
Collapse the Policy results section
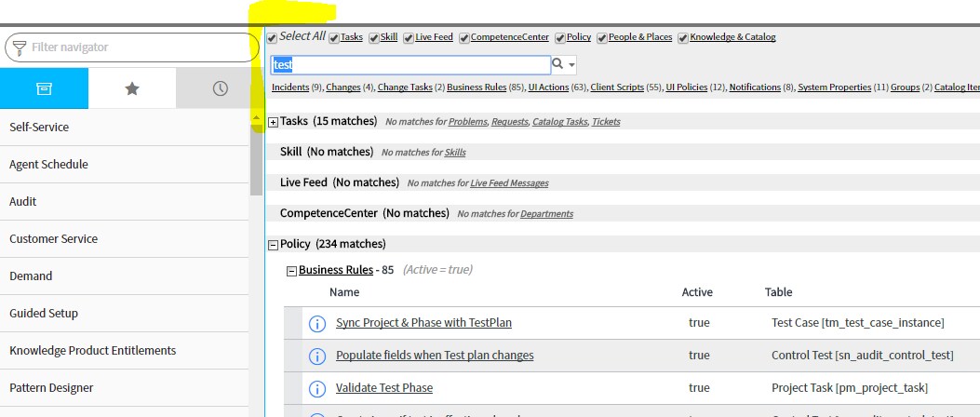[x=273, y=245]
